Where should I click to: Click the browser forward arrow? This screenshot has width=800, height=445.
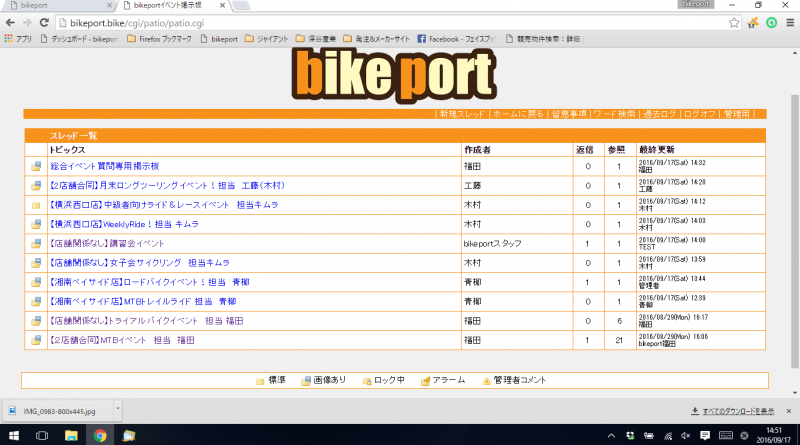(x=27, y=23)
